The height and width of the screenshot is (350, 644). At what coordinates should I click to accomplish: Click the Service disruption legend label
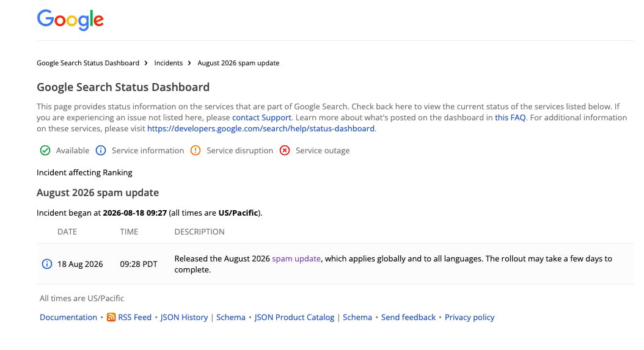[240, 150]
